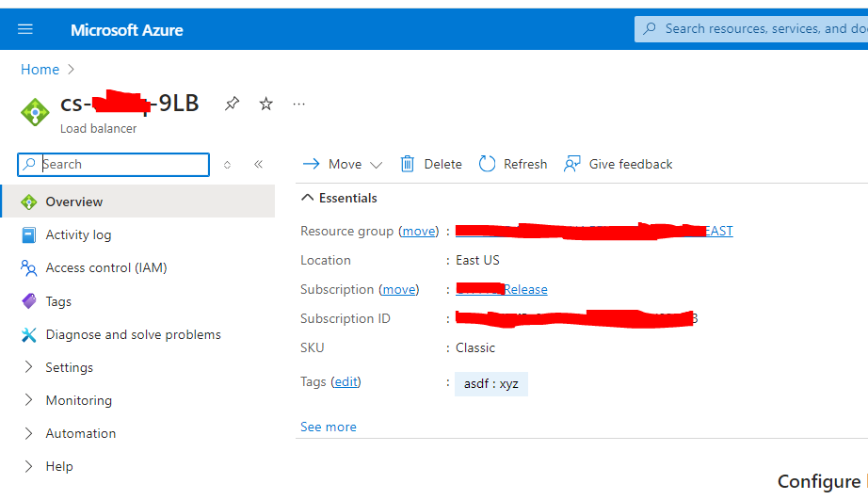
Task: Focus the sidebar menu Search field
Action: click(x=114, y=165)
